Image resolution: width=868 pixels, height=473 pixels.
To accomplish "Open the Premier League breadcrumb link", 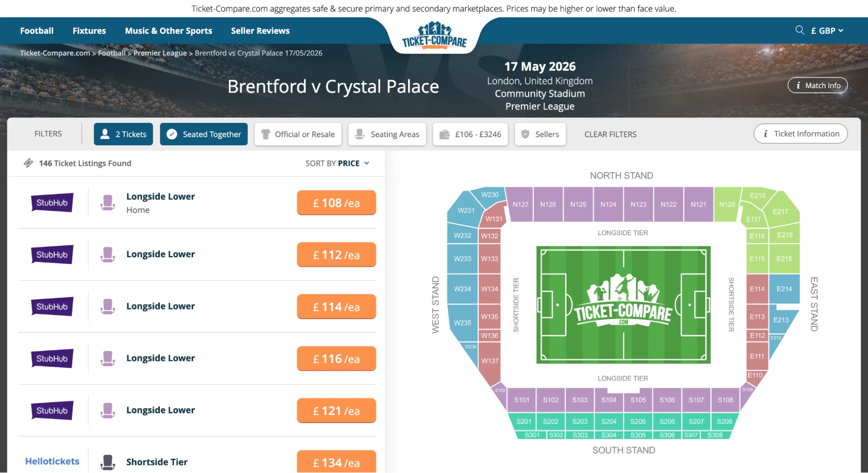I will point(160,53).
